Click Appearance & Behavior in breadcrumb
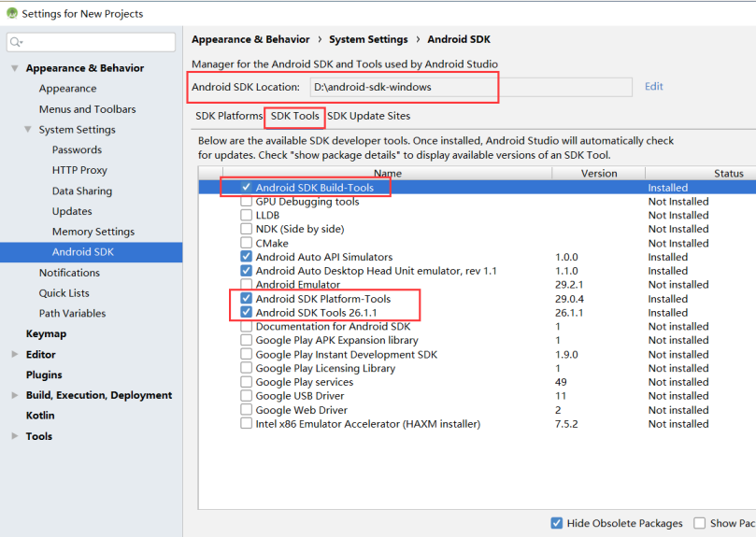The width and height of the screenshot is (756, 537). point(250,39)
